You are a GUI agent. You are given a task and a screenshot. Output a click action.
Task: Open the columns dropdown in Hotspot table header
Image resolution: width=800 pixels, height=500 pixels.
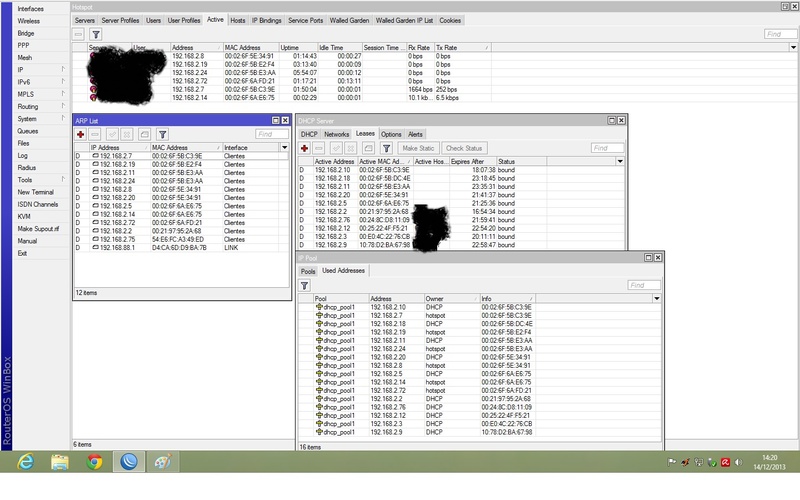793,47
